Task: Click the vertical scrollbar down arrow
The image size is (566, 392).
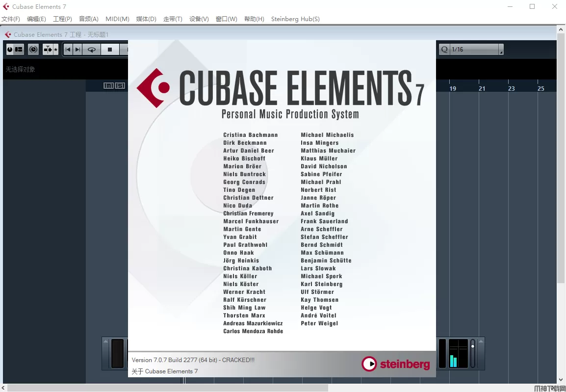Action: [x=561, y=380]
